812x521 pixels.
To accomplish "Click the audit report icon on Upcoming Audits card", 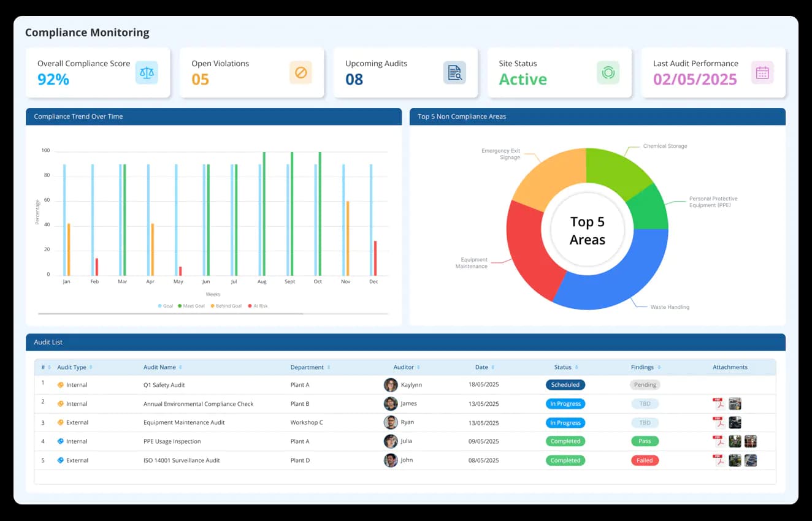I will 454,72.
